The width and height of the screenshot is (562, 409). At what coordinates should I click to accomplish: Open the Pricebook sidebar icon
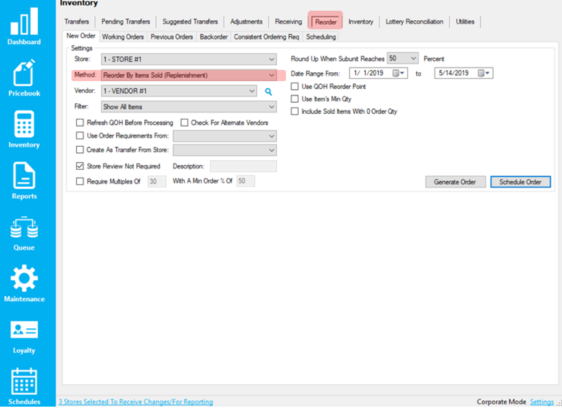point(24,72)
